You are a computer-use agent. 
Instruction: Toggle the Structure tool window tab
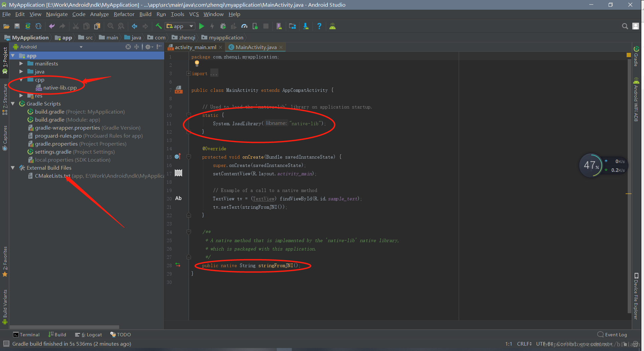(x=5, y=99)
